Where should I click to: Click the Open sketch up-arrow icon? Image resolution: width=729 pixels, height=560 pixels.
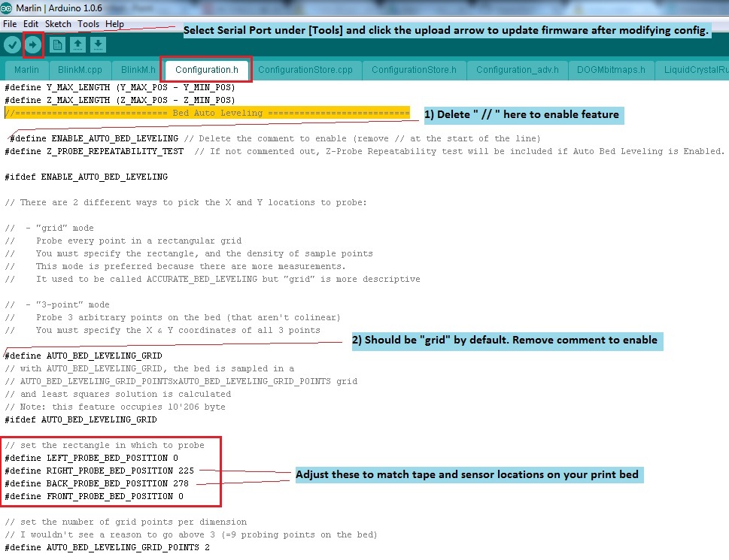tap(77, 45)
